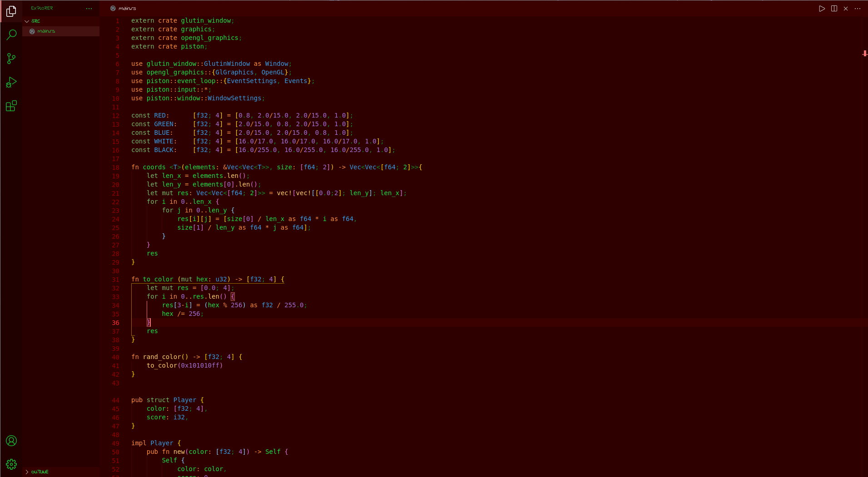The image size is (868, 477).
Task: Split the editor to the right
Action: click(x=834, y=9)
